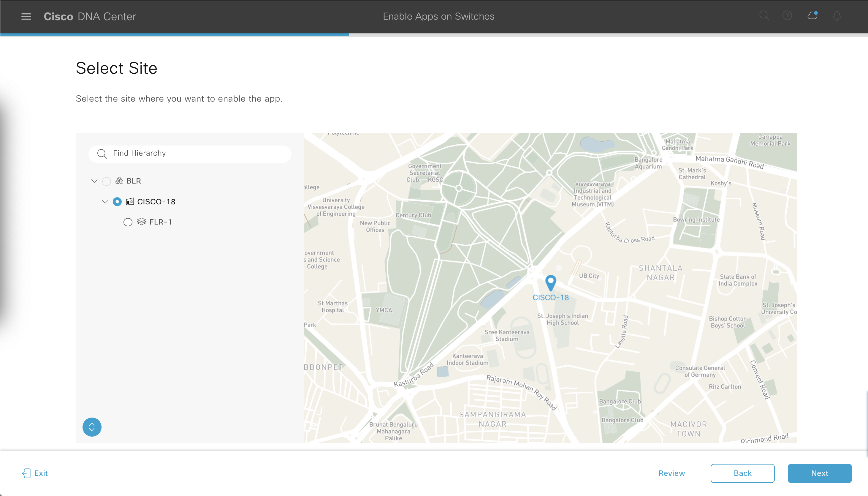This screenshot has height=496, width=868.
Task: Click the FLR-1 floor layers icon
Action: 141,222
